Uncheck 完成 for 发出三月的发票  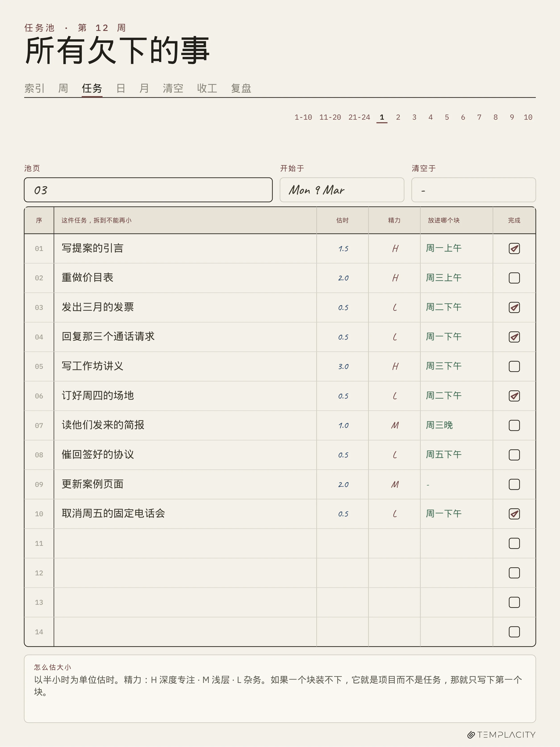(x=514, y=307)
